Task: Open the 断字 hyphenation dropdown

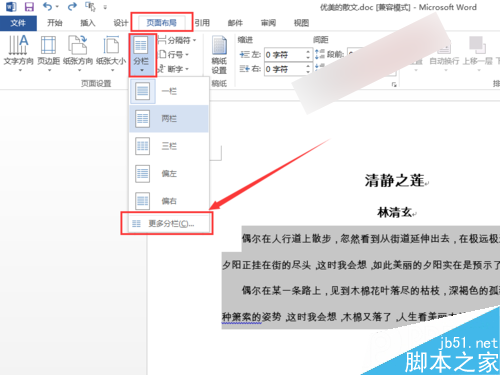Action: point(173,69)
